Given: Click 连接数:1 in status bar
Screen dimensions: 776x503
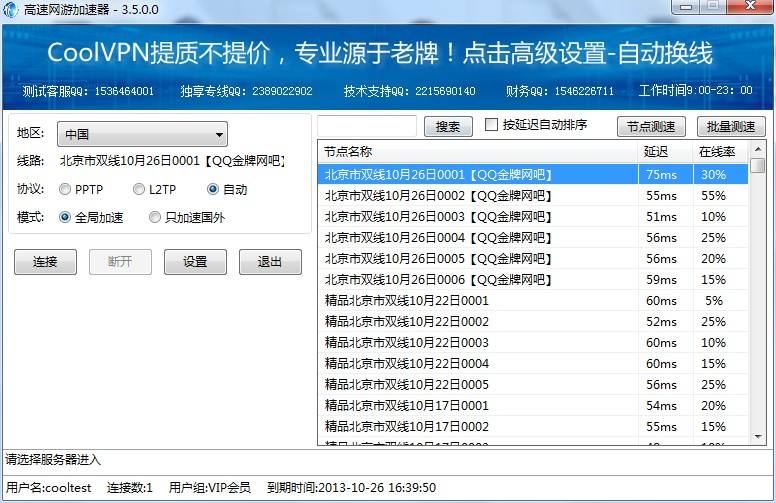Looking at the screenshot, I should [130, 488].
